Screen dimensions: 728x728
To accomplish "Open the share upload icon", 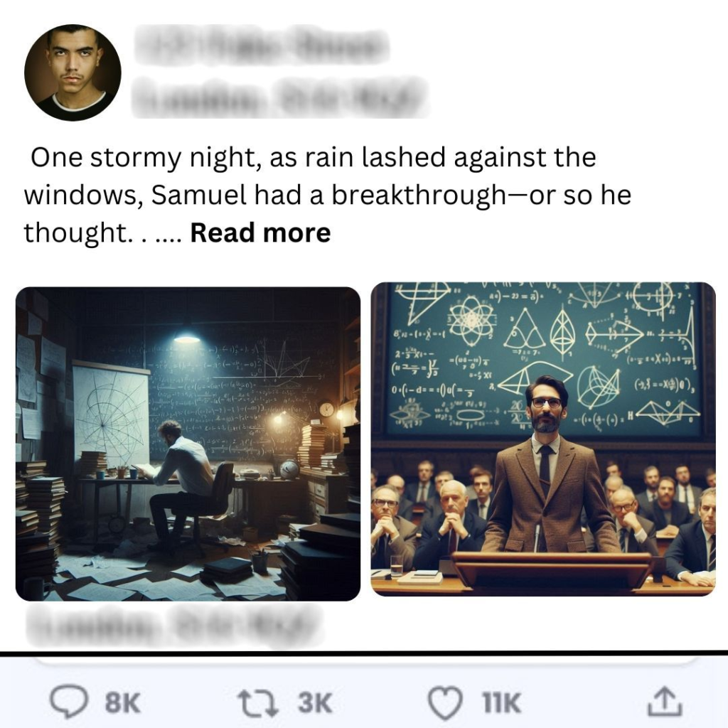I will [665, 702].
